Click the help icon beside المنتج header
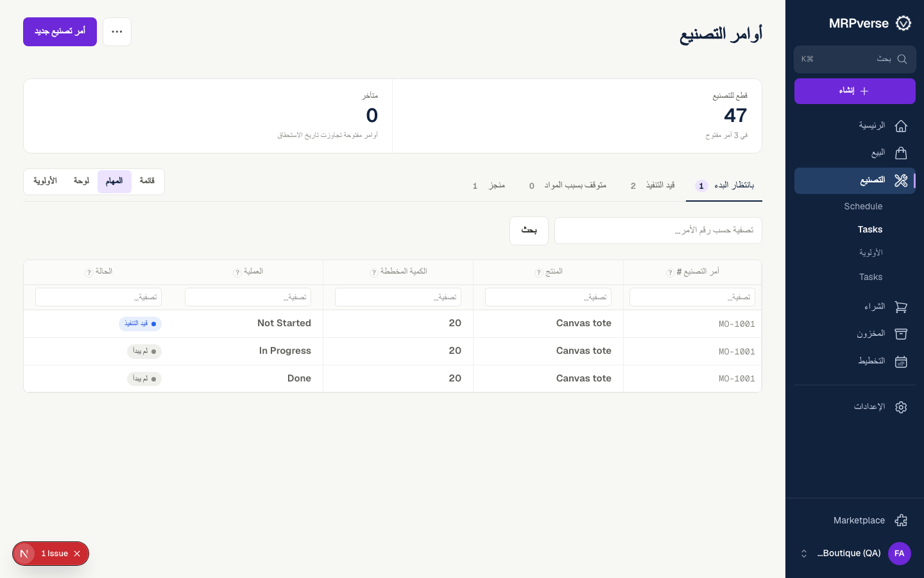This screenshot has height=578, width=924. (x=539, y=272)
